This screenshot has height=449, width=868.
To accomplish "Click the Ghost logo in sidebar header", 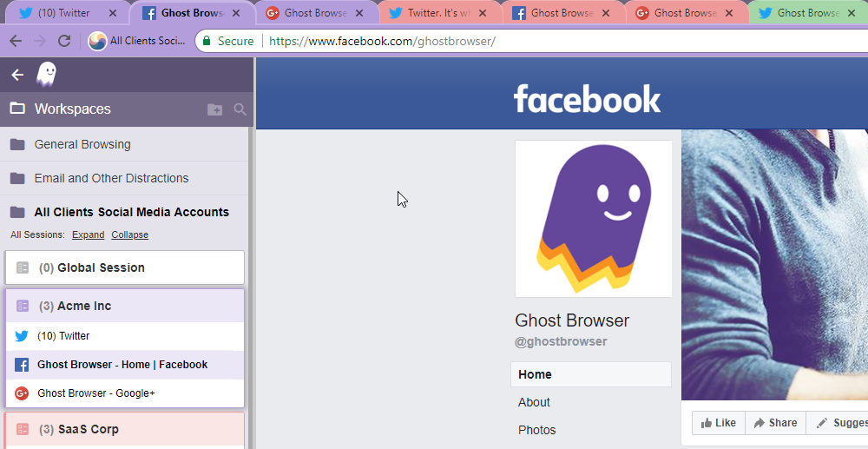I will (47, 74).
